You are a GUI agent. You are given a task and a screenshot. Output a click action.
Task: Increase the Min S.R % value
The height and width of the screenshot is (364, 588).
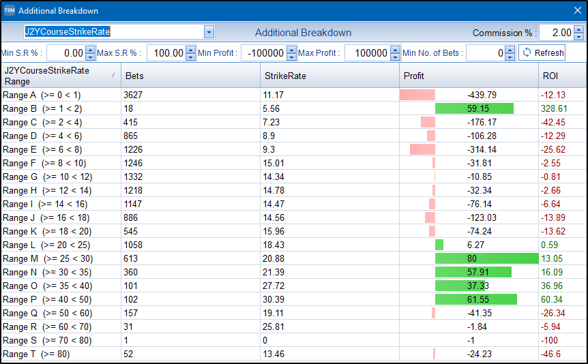(x=90, y=49)
